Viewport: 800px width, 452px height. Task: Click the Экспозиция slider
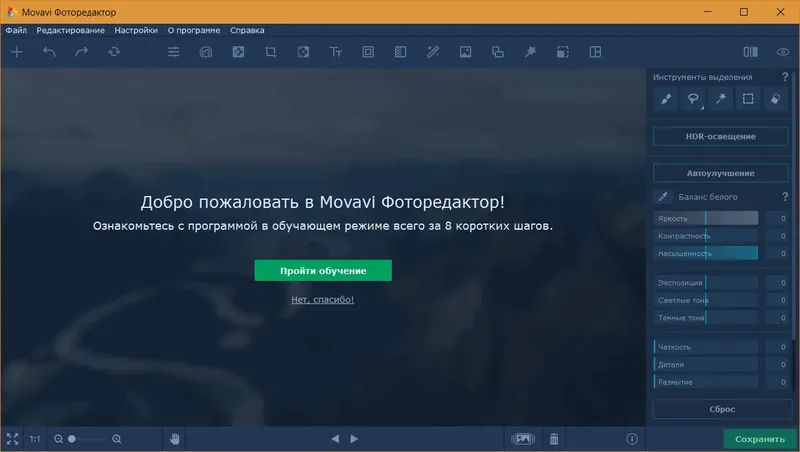(706, 283)
